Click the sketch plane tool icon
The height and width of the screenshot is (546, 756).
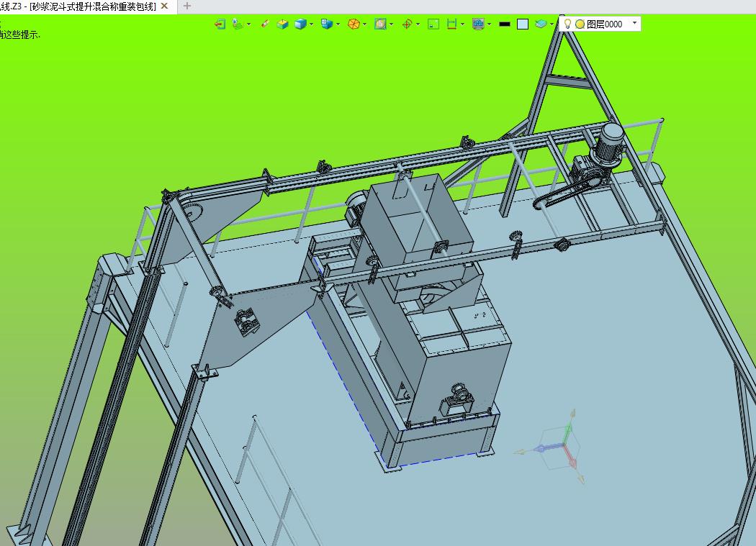tap(238, 24)
